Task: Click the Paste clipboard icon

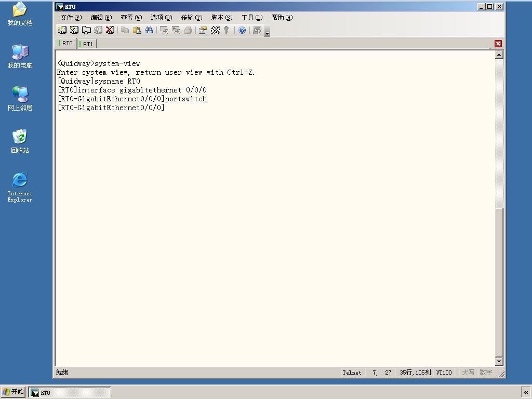Action: click(137, 30)
